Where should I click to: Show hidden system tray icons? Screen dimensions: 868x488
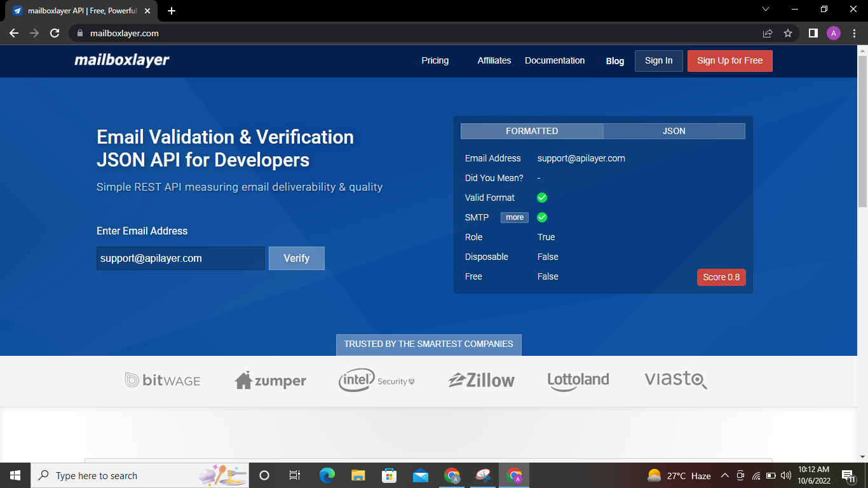coord(724,475)
